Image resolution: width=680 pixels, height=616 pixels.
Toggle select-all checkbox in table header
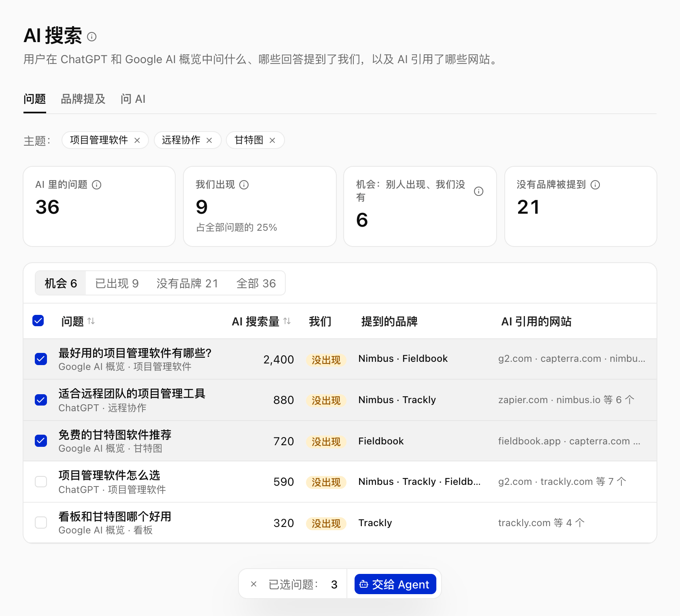(x=38, y=321)
